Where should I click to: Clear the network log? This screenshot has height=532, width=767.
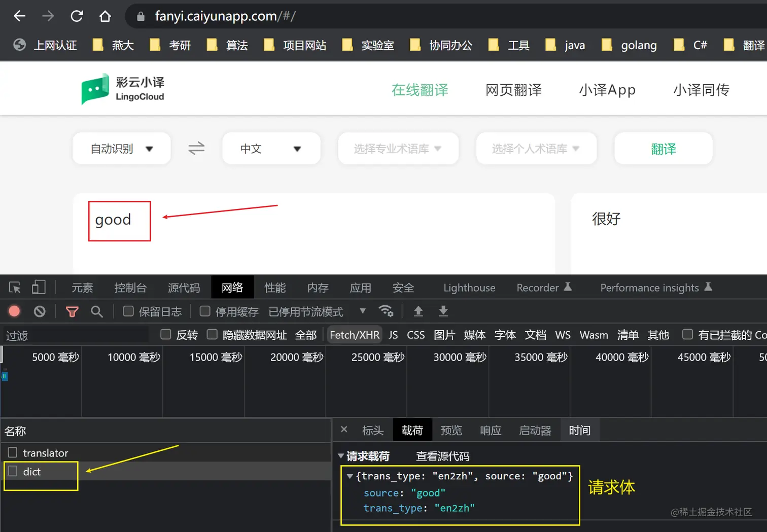pos(40,311)
